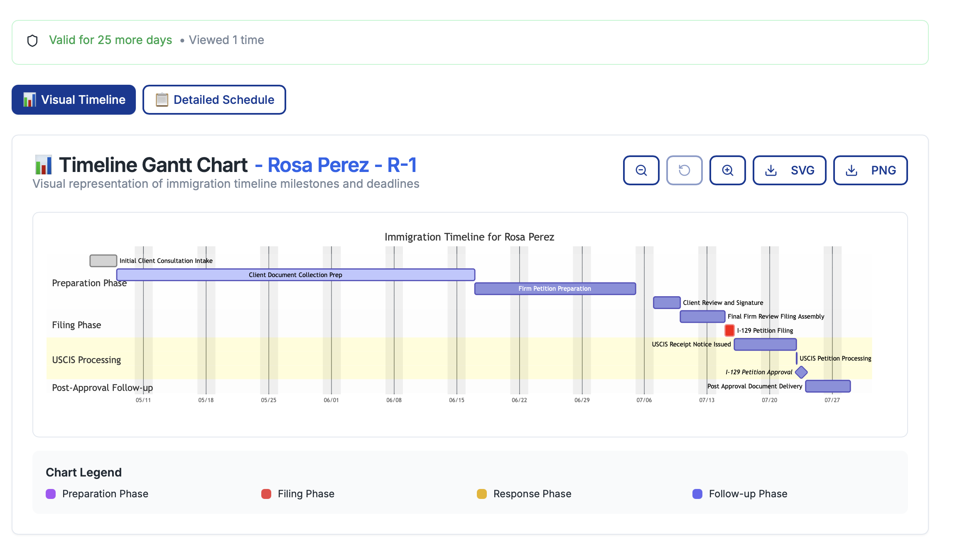
Task: Click the bar chart icon on Visual Timeline
Action: (x=29, y=99)
